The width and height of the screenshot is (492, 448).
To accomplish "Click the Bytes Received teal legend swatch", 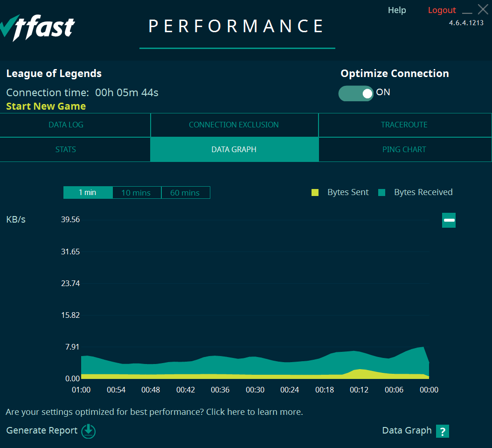I will [x=381, y=192].
